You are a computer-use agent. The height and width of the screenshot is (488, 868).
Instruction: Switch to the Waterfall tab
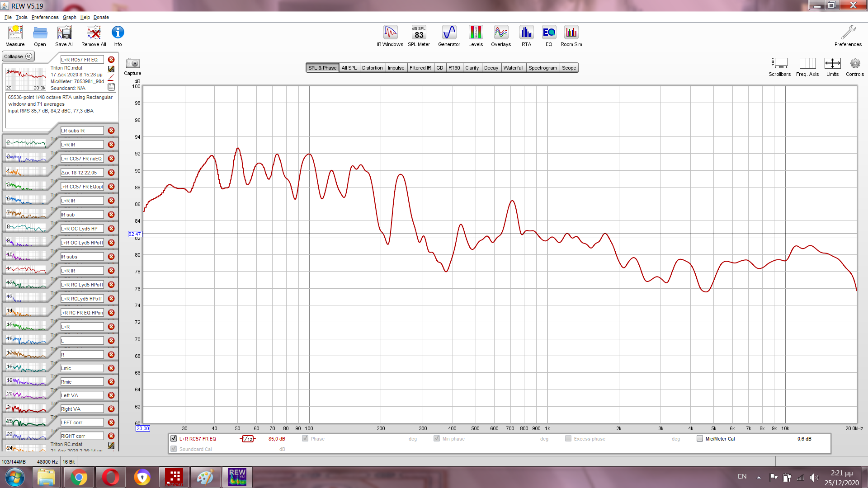click(513, 68)
